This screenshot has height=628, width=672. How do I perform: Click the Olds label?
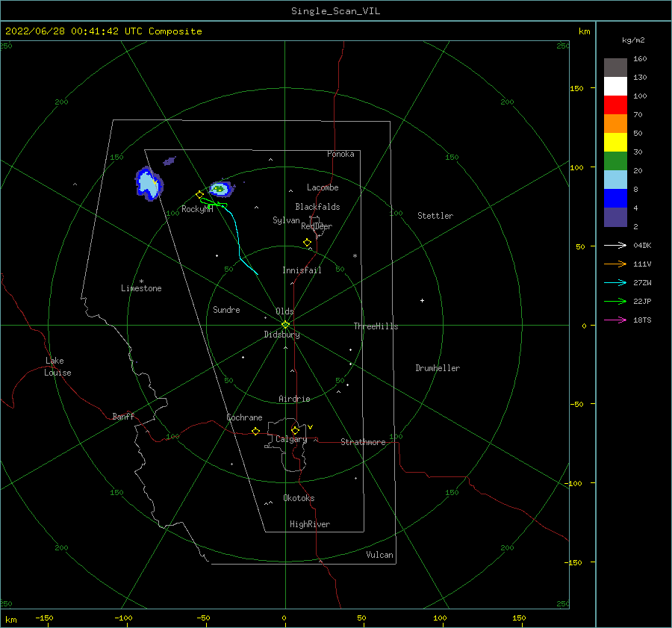click(284, 311)
